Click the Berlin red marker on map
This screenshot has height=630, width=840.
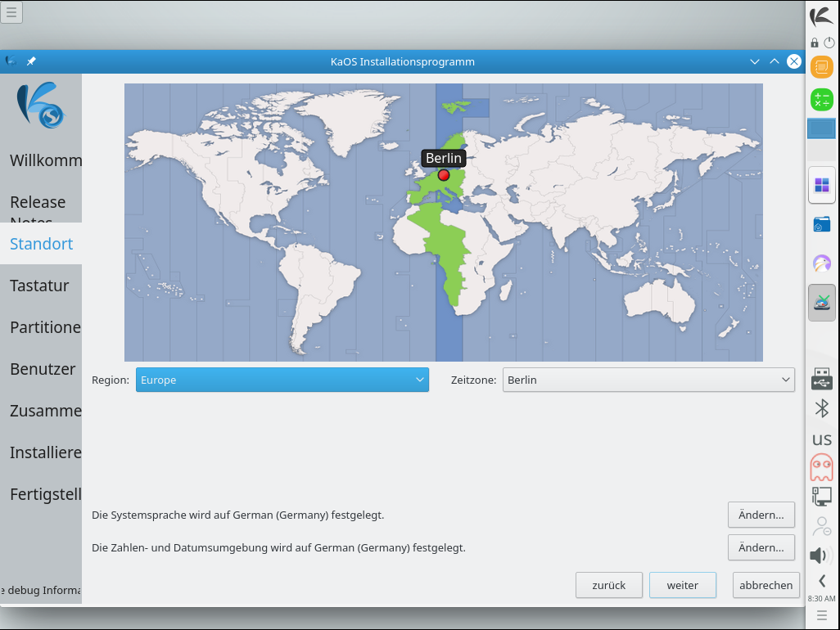[444, 175]
